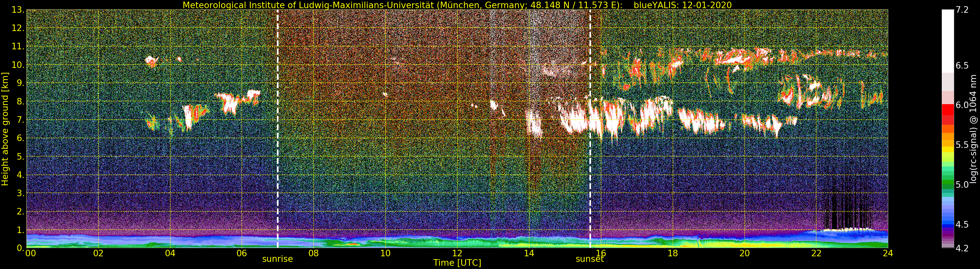Click height axis tick '13.'
The image size is (980, 269).
(x=18, y=10)
